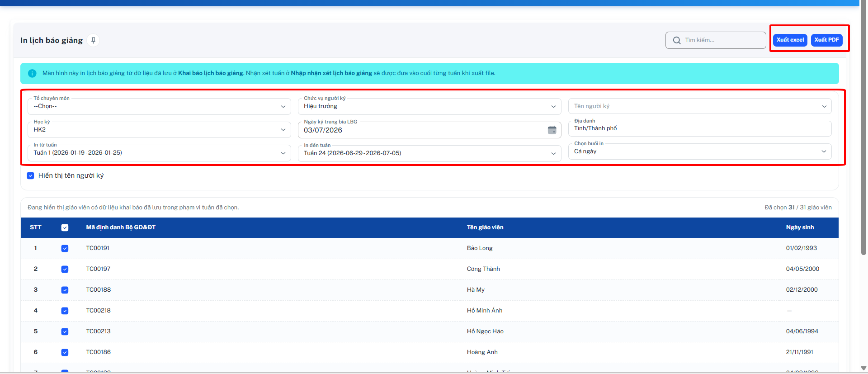The height and width of the screenshot is (374, 868).
Task: Expand the Chọn buổi in dropdown
Action: 700,151
